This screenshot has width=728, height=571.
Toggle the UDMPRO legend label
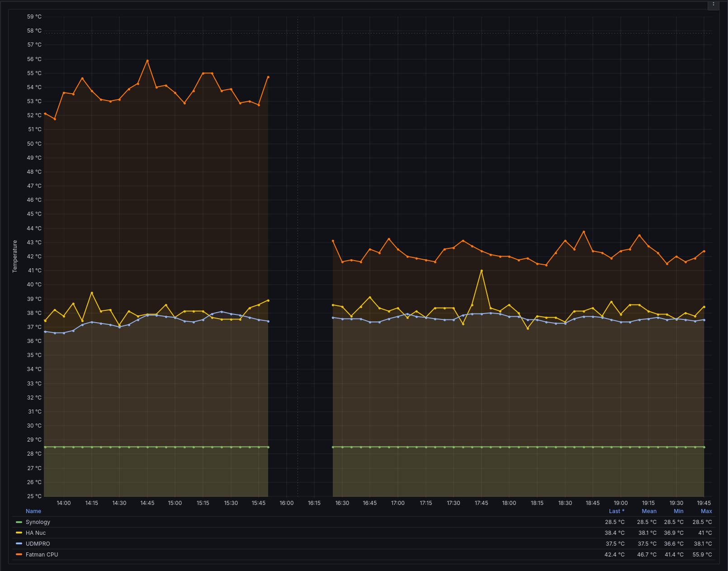coord(38,544)
